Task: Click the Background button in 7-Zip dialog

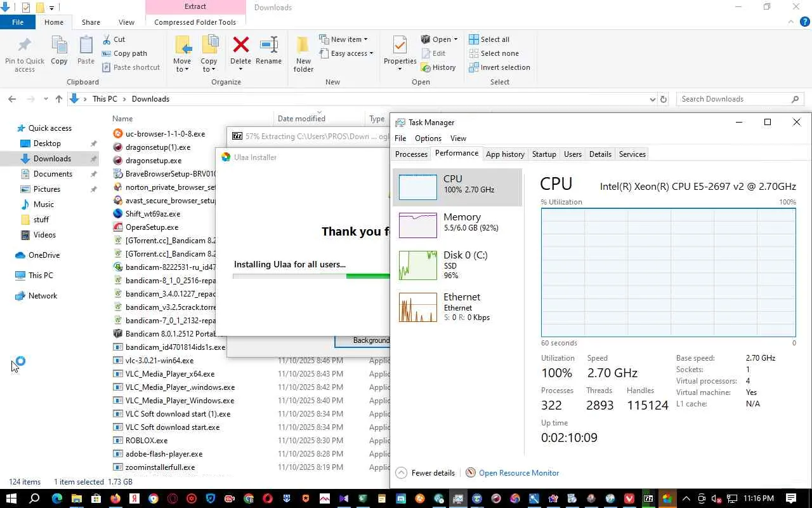Action: 362,341
